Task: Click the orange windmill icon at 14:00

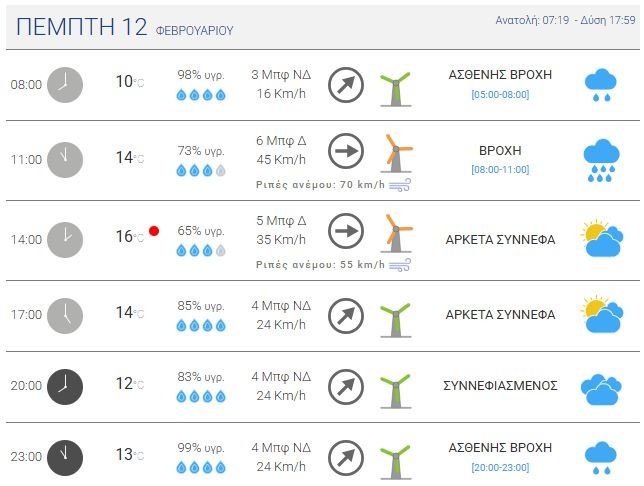Action: point(398,232)
